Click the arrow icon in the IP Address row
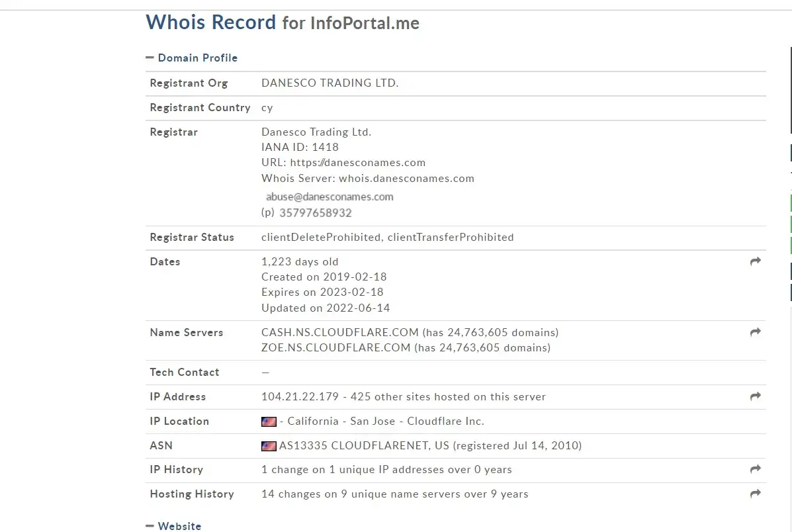The image size is (792, 532). coord(755,396)
